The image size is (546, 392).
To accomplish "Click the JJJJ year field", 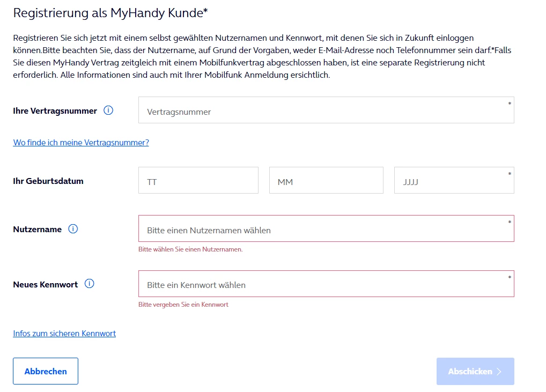I will click(x=454, y=181).
